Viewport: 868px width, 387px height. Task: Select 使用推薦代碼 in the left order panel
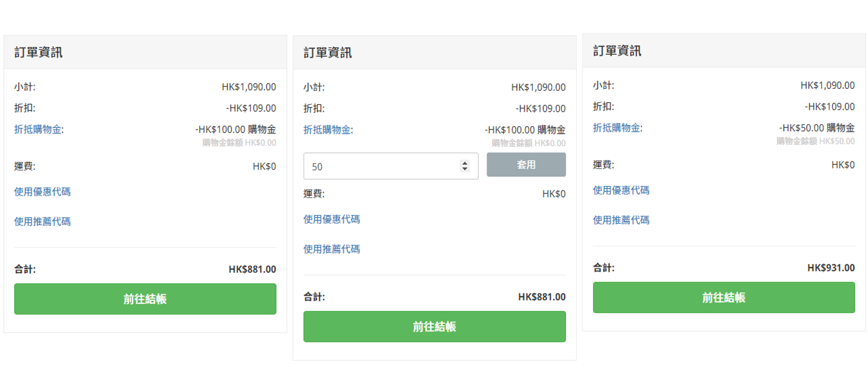42,221
